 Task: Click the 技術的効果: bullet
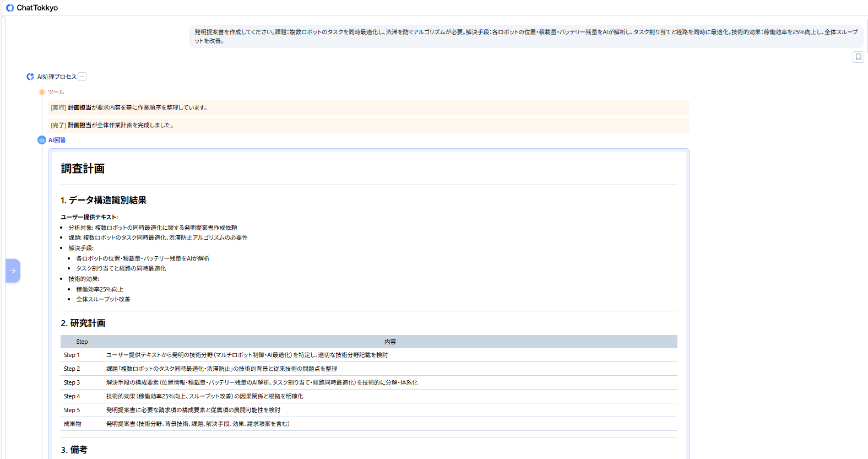click(84, 279)
